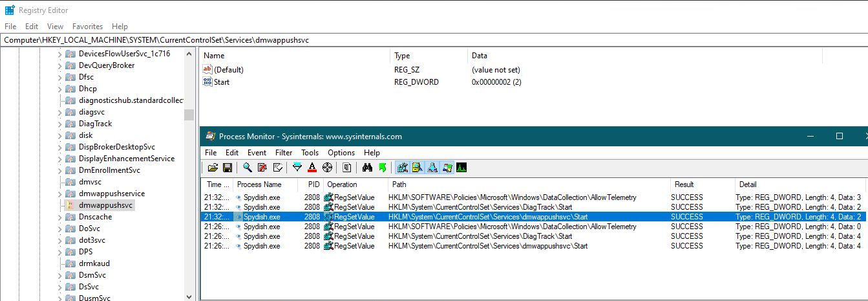Expand the DiagTrack registry key
Image resolution: width=868 pixels, height=301 pixels.
59,124
